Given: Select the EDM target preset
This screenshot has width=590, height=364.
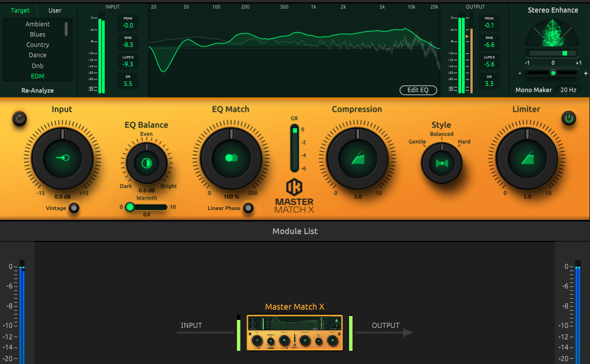Looking at the screenshot, I should pyautogui.click(x=38, y=76).
